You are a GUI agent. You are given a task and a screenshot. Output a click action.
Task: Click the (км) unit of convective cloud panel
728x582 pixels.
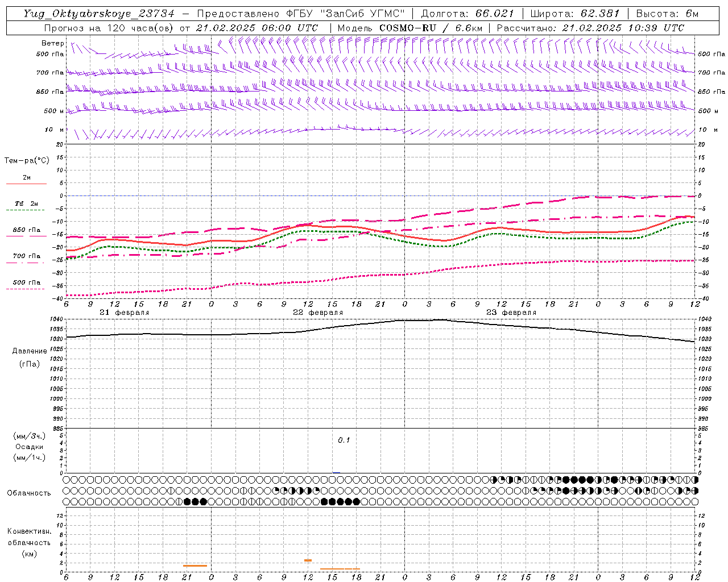point(30,554)
